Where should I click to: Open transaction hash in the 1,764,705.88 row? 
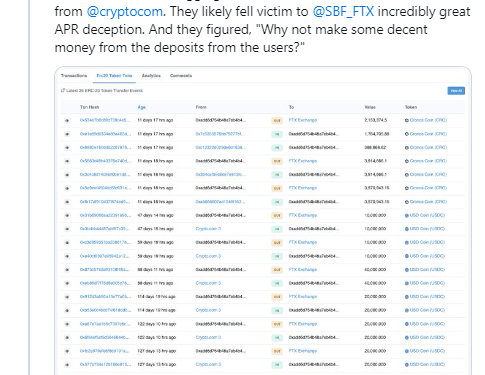pos(105,134)
